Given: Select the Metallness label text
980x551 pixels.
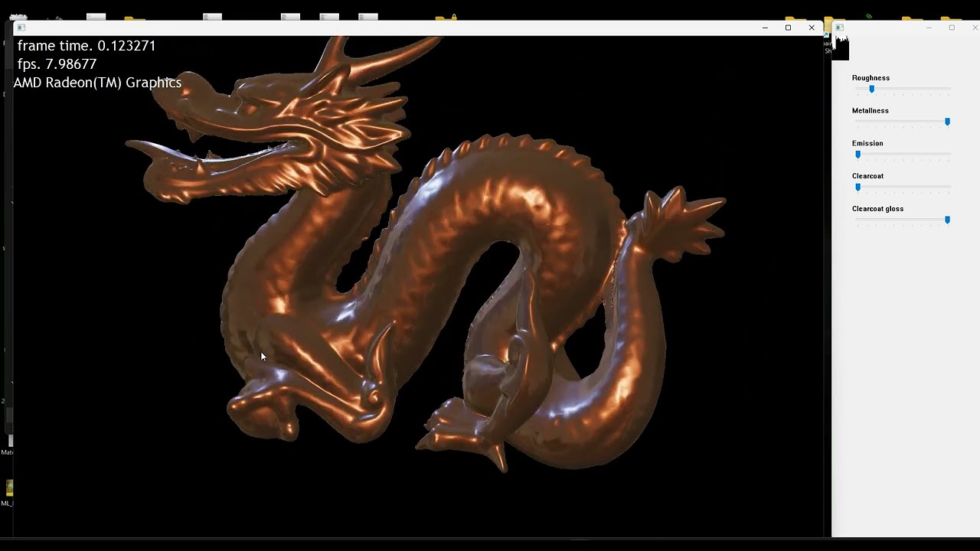Looking at the screenshot, I should (x=870, y=111).
